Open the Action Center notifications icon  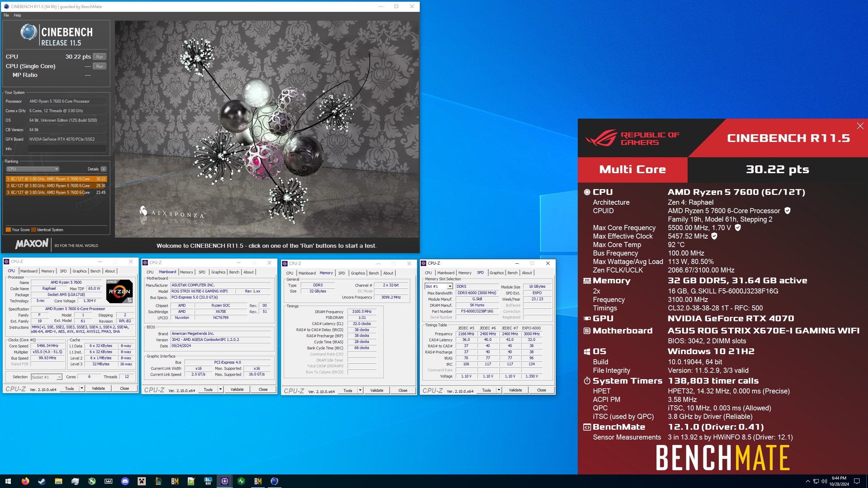pos(857,481)
